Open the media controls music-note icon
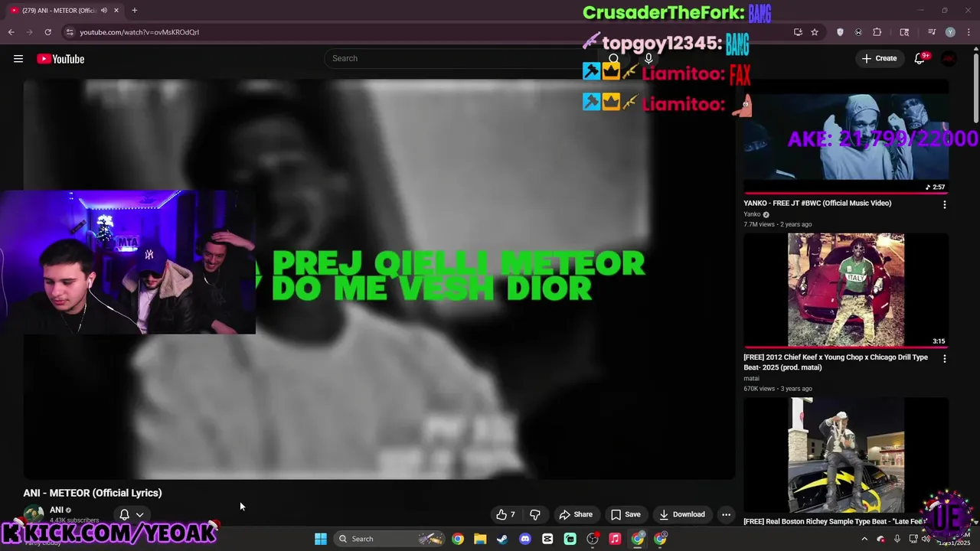This screenshot has width=980, height=551. pos(932,32)
